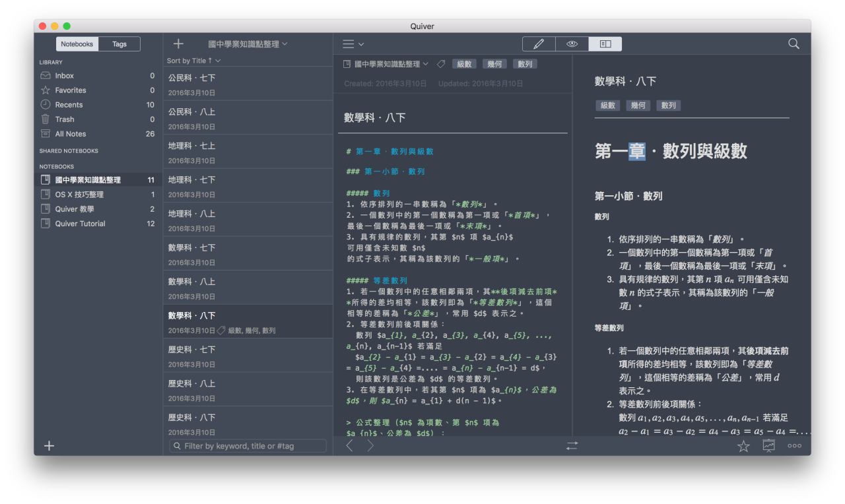Click the Quiver Tutorial notebook icon

coord(46,224)
